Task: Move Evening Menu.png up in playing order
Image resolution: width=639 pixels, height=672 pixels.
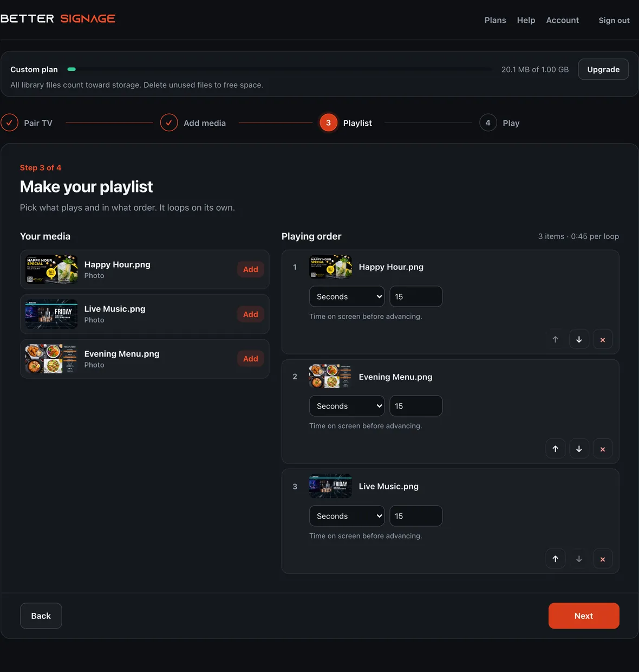Action: [555, 449]
